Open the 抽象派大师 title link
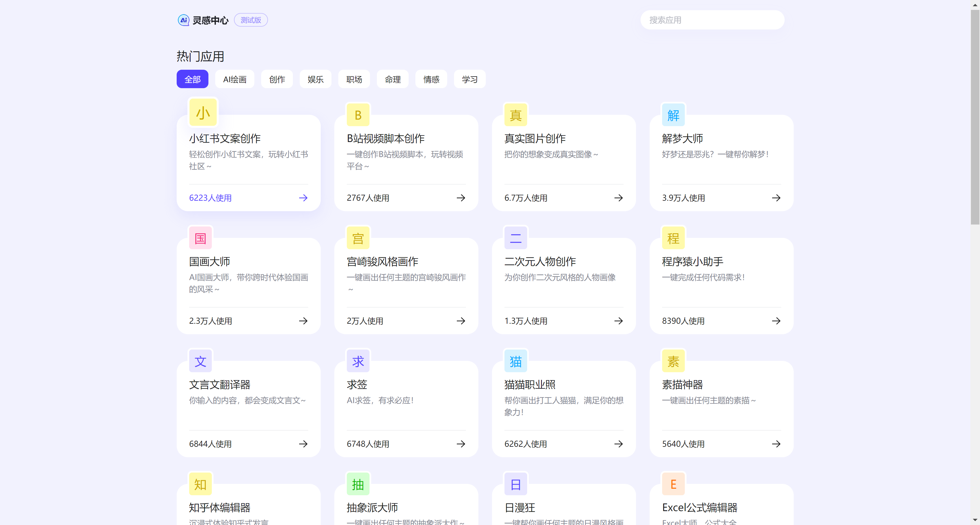 (x=372, y=507)
